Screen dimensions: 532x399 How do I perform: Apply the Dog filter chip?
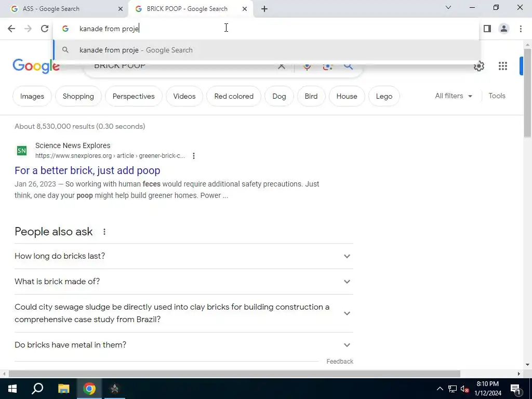279,96
